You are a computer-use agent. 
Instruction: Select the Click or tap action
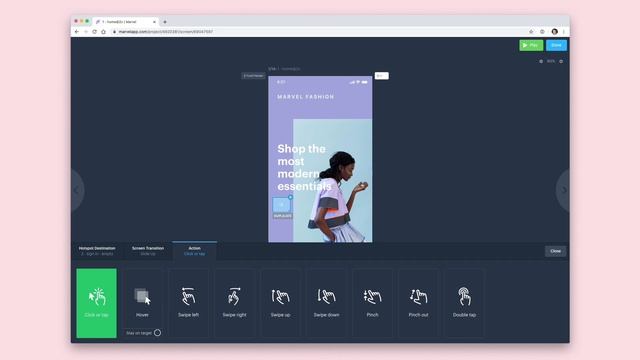[96, 303]
